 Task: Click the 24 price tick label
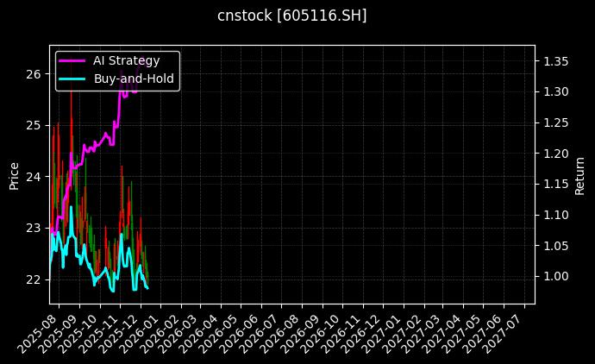click(x=33, y=177)
